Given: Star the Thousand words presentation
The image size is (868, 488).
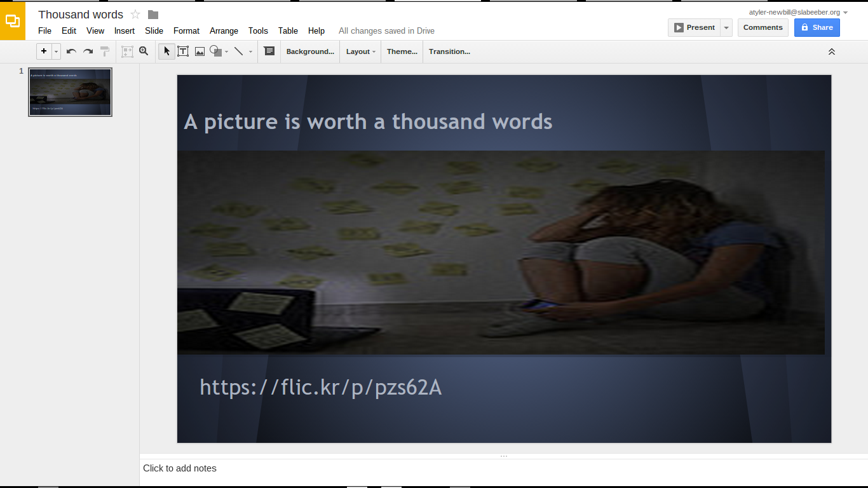Looking at the screenshot, I should tap(135, 15).
